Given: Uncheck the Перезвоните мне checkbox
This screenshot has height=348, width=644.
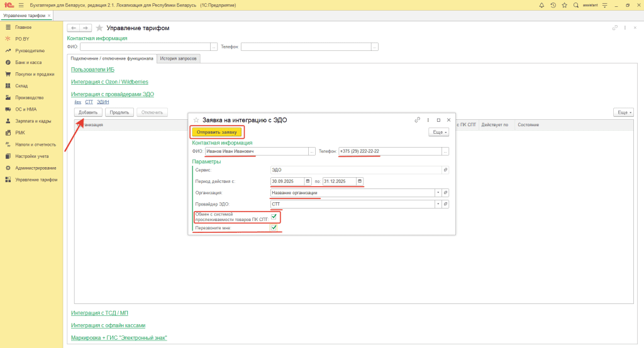Looking at the screenshot, I should tap(274, 228).
